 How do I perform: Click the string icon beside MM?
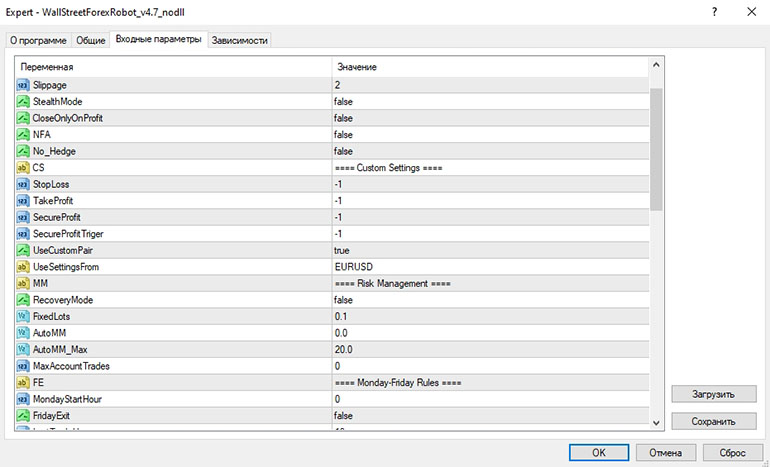point(23,283)
